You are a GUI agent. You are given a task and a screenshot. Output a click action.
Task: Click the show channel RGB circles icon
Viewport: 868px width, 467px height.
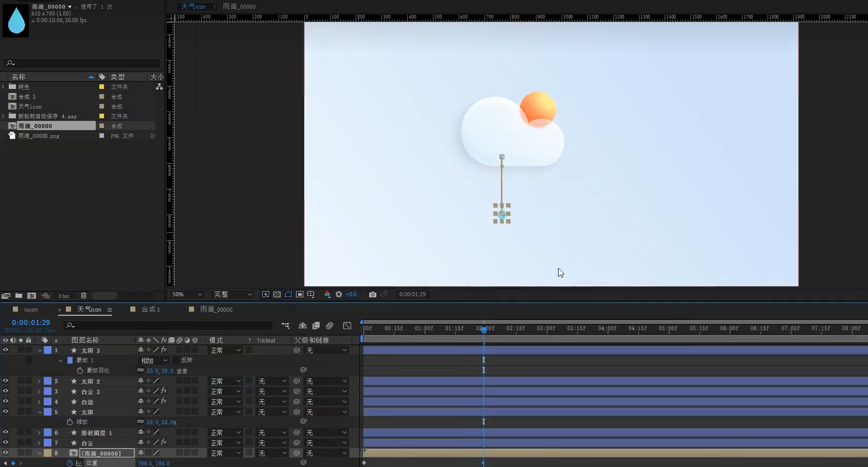(x=327, y=294)
